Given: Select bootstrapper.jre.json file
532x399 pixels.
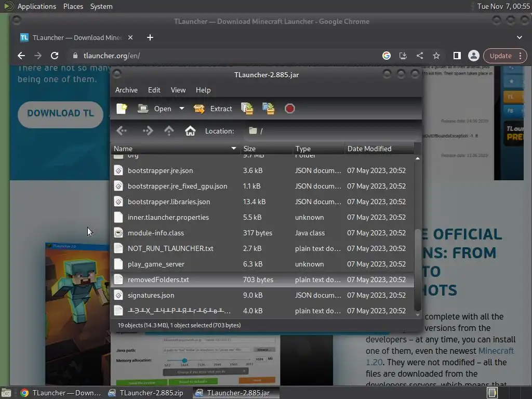Looking at the screenshot, I should point(262,170).
